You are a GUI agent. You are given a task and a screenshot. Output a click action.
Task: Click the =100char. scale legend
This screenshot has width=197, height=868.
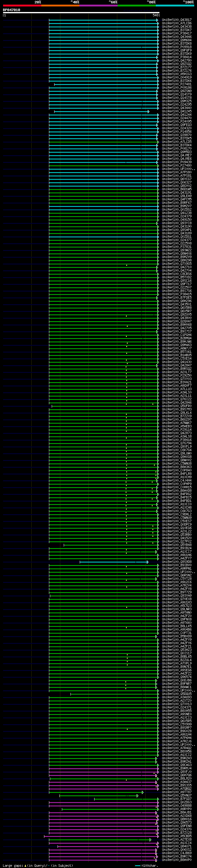point(147,866)
